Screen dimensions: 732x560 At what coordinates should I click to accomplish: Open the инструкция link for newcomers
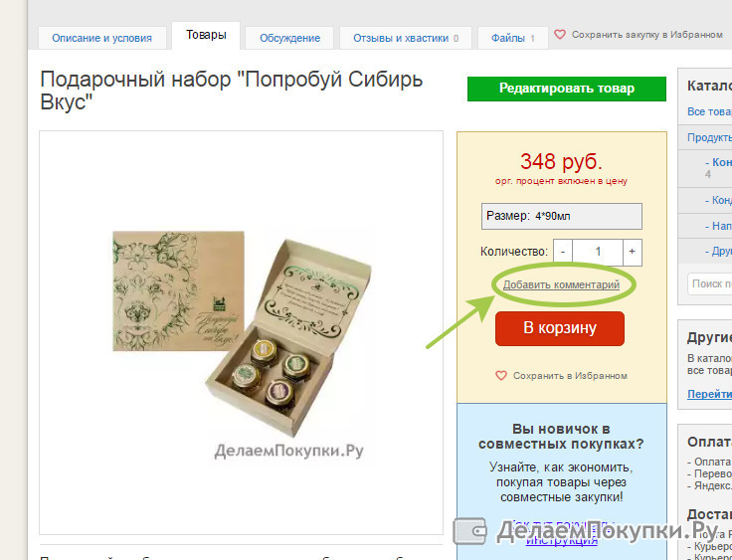tap(562, 541)
